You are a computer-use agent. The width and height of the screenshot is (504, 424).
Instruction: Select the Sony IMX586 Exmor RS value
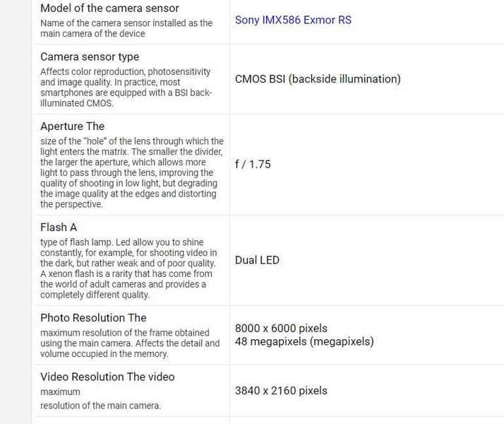(x=293, y=20)
